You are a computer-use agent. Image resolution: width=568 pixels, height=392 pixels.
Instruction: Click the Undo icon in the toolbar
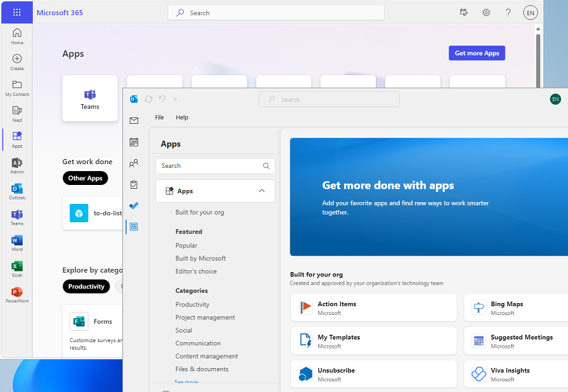pyautogui.click(x=163, y=99)
